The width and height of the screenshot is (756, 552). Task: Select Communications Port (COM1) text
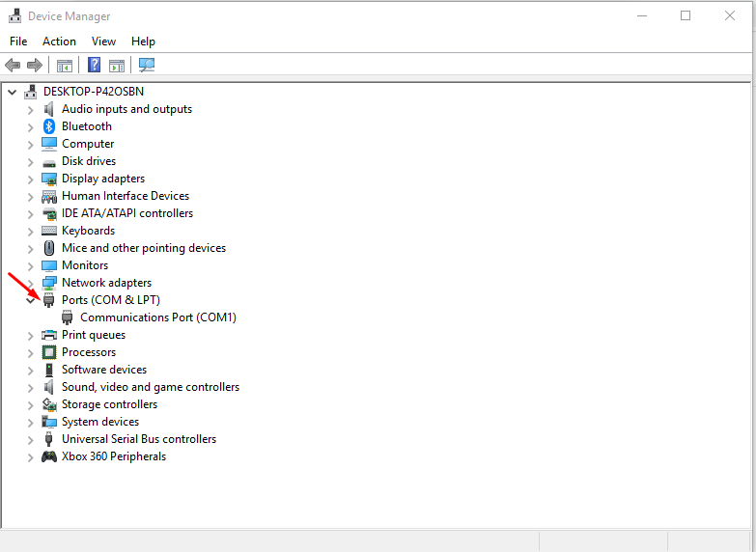[158, 317]
